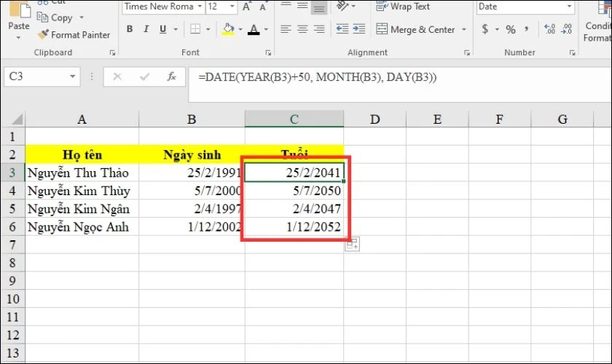Apply cell borders icon
Screen dimensions: 612x364
(195, 29)
